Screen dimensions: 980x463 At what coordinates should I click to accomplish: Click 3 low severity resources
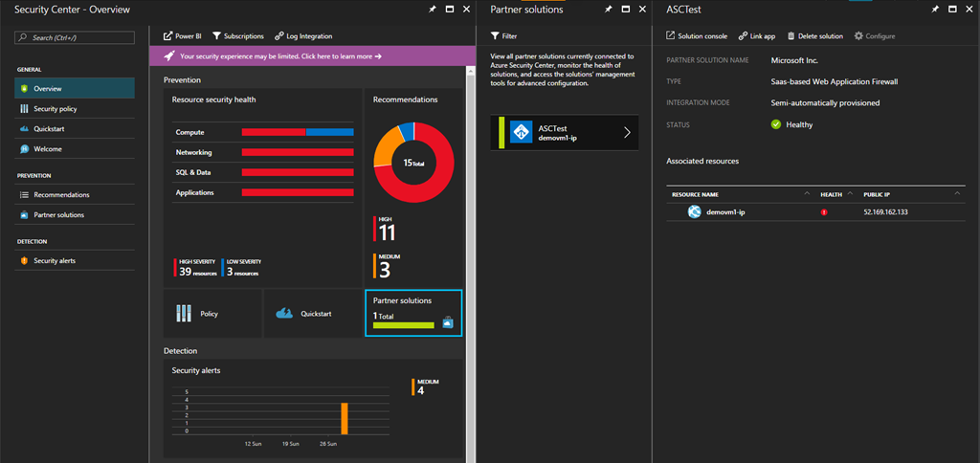click(240, 268)
